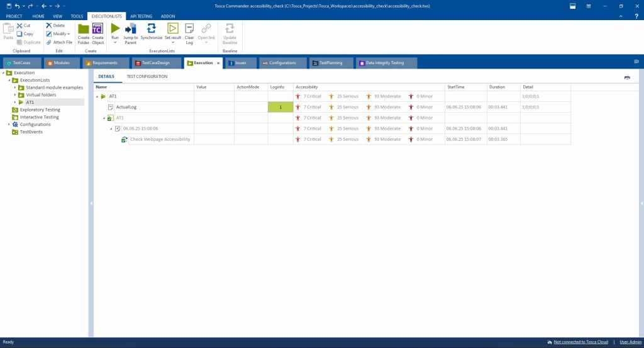Open the PROJECT ribbon tab
The height and width of the screenshot is (348, 644).
coord(14,16)
